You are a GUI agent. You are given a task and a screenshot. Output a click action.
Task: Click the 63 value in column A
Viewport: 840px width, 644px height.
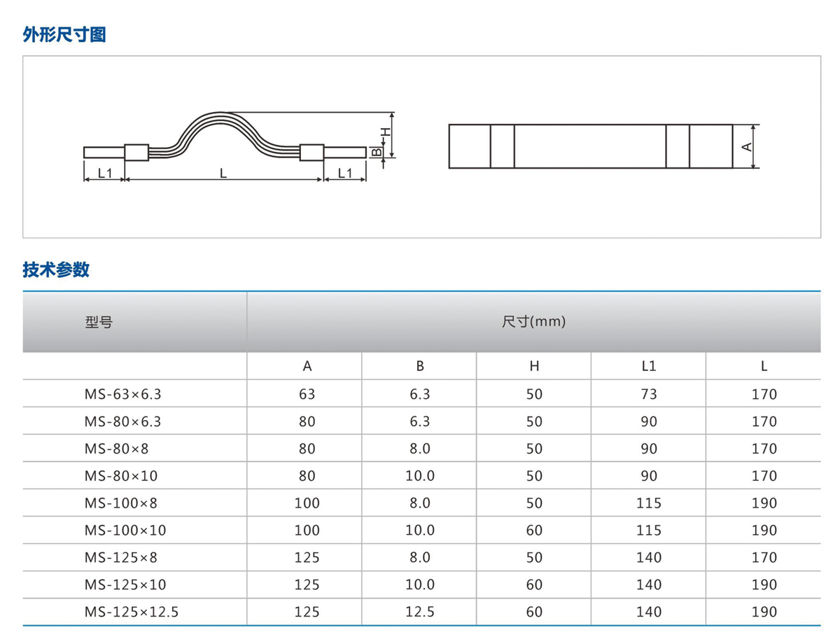(307, 394)
